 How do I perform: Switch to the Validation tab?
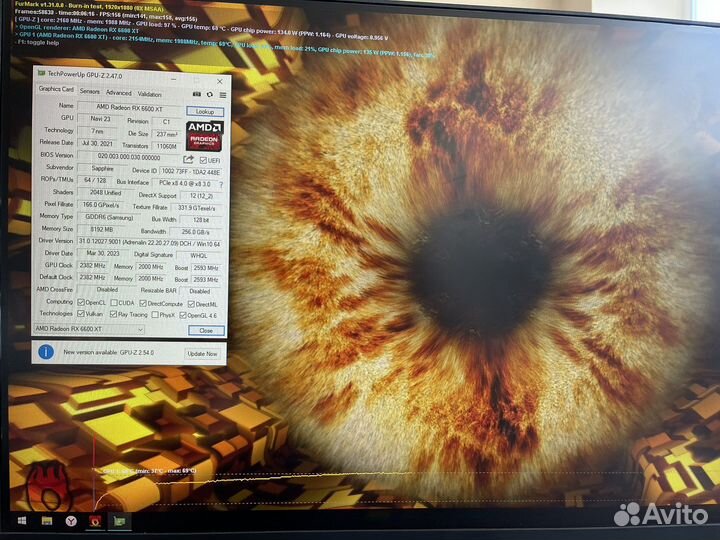149,94
